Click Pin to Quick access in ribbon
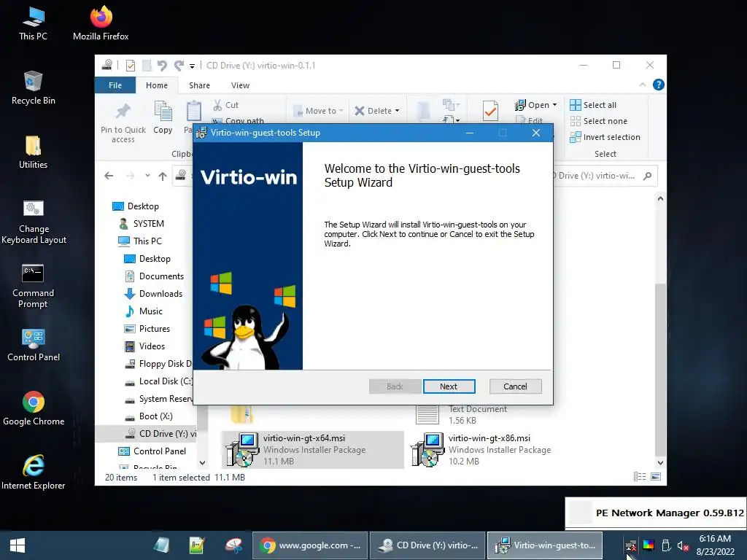 coord(123,122)
